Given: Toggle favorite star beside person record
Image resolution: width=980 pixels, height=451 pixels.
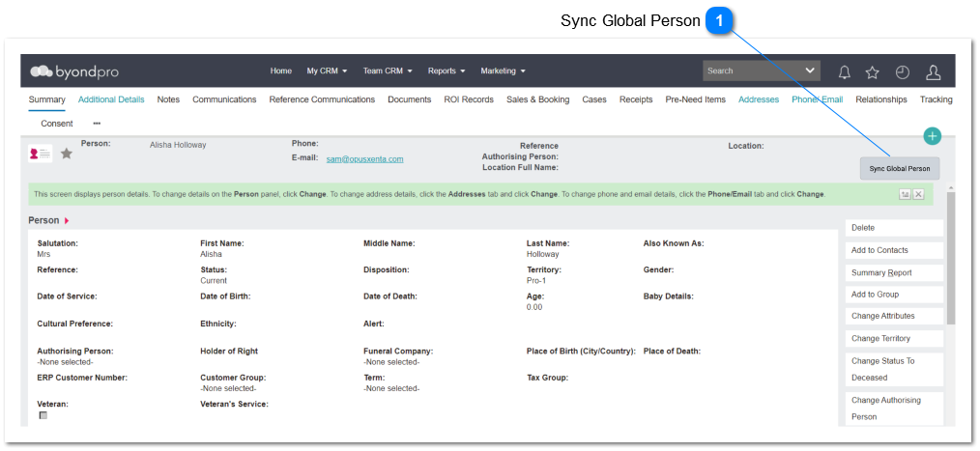Looking at the screenshot, I should click(x=67, y=153).
